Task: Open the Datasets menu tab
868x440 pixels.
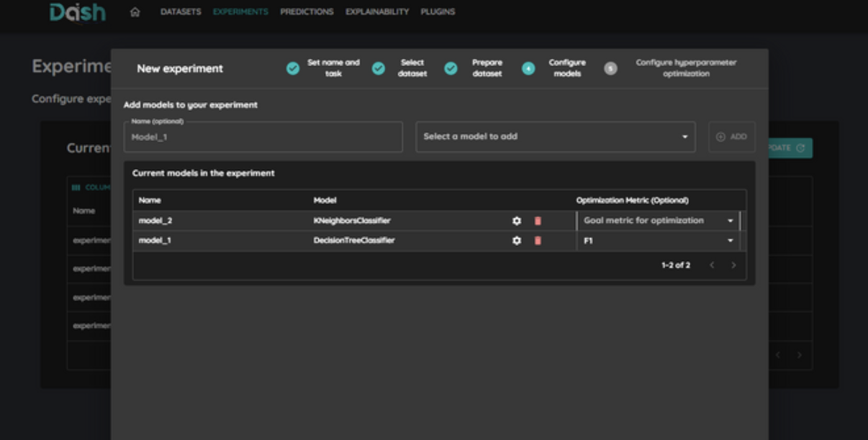Action: (181, 12)
